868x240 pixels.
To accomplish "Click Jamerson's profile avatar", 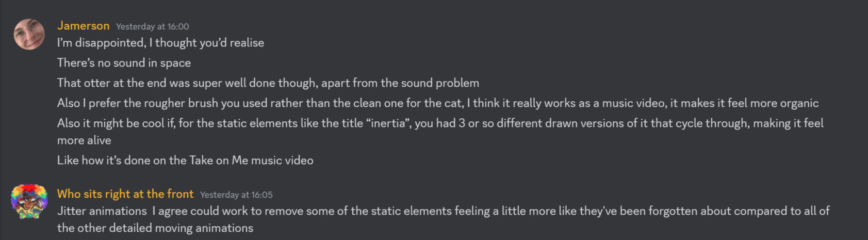I will click(x=29, y=34).
